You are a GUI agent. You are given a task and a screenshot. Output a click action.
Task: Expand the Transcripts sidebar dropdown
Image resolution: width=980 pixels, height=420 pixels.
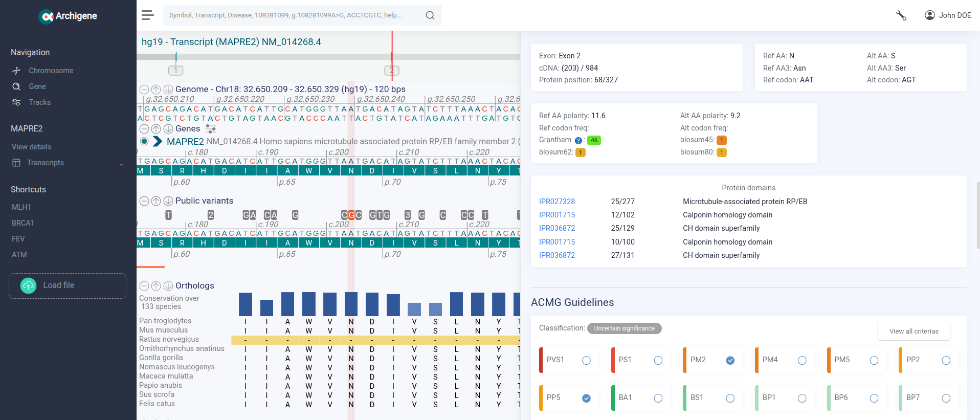coord(121,164)
